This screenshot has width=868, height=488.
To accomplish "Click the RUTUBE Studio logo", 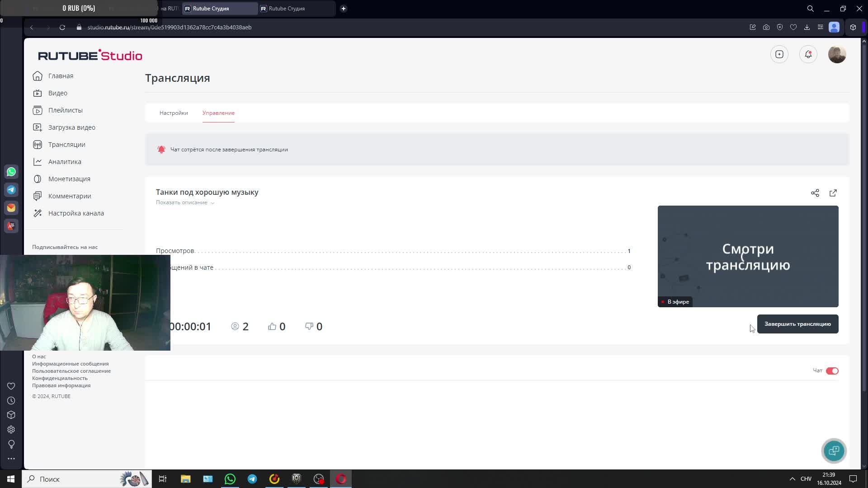I will 90,56.
